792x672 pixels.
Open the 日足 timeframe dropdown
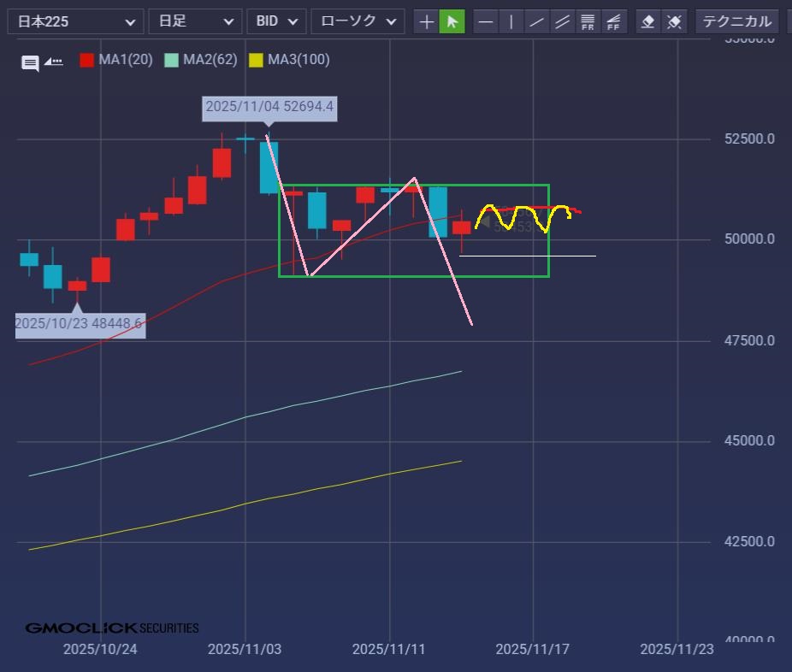(x=194, y=21)
